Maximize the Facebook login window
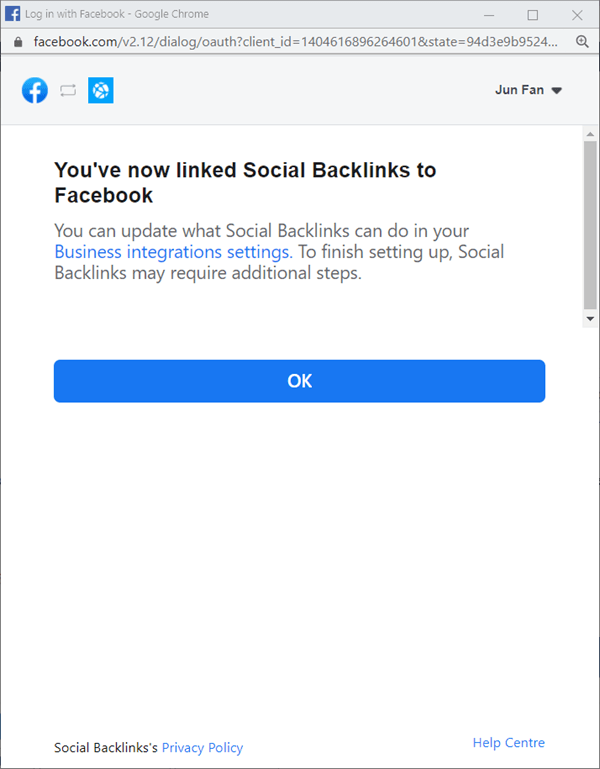600x769 pixels. [533, 14]
